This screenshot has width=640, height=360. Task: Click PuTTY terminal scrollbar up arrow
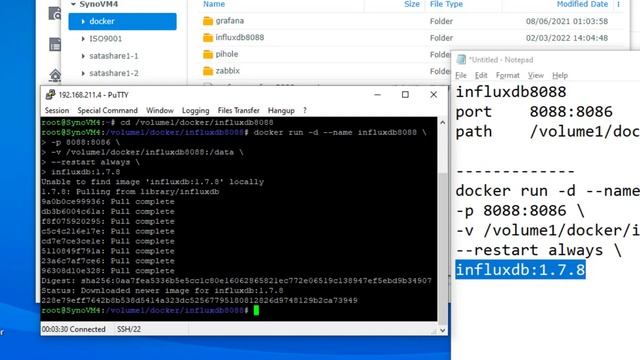tap(442, 122)
